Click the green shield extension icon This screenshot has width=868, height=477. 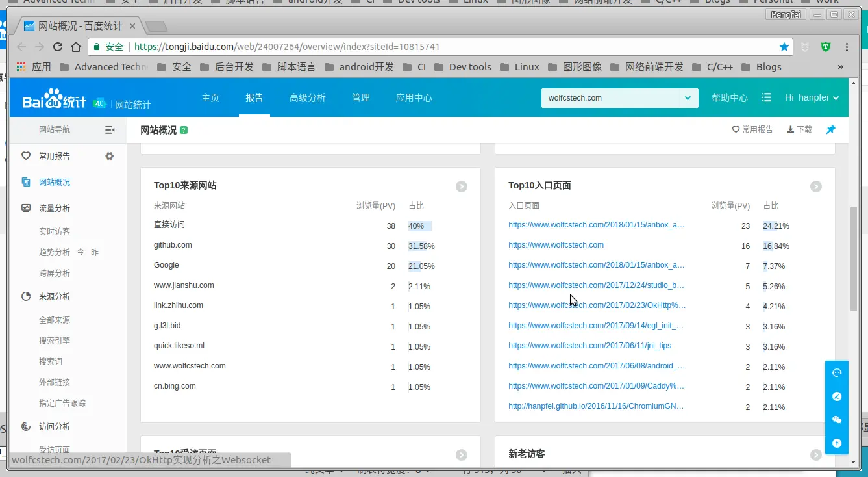click(x=825, y=47)
